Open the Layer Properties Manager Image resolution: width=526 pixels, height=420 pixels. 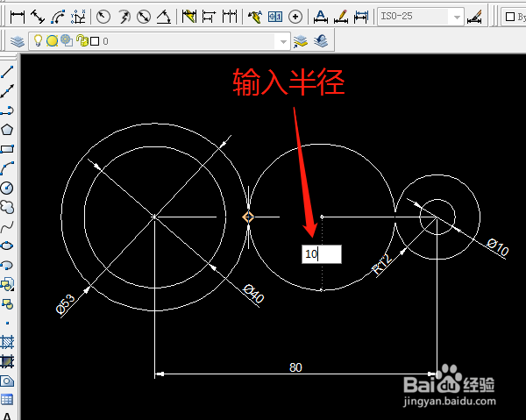[x=18, y=41]
